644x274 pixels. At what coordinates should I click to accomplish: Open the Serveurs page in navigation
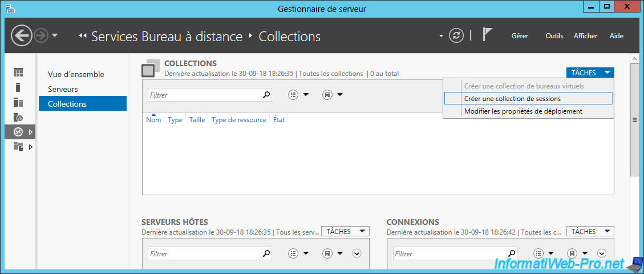tap(63, 89)
